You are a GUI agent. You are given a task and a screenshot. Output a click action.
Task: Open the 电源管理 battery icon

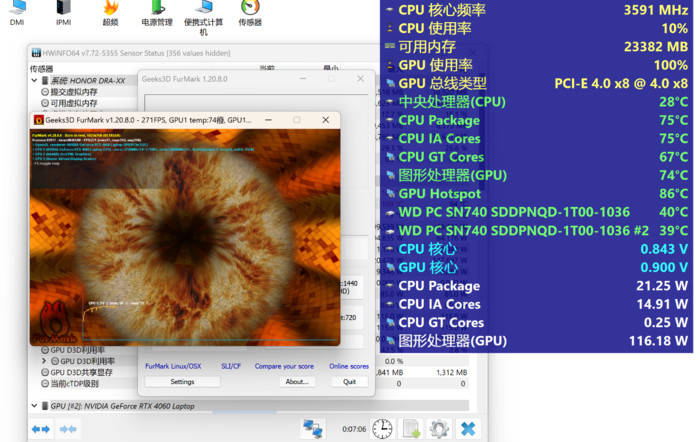(x=157, y=13)
